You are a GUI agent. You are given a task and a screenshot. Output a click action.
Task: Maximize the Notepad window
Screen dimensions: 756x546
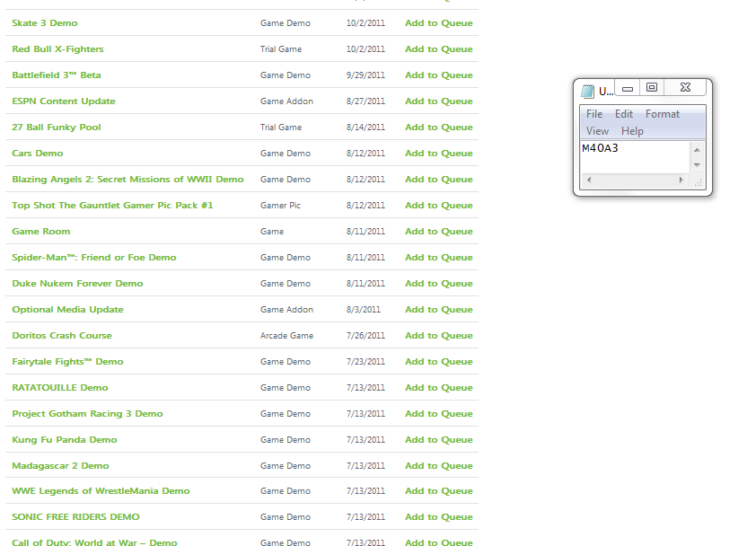(652, 88)
